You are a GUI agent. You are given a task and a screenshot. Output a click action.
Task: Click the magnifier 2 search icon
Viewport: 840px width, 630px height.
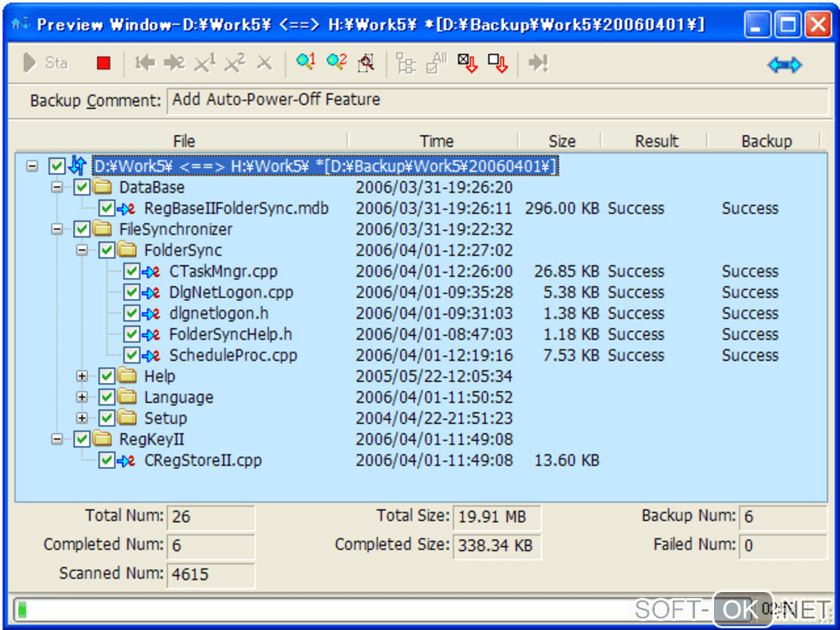point(337,62)
